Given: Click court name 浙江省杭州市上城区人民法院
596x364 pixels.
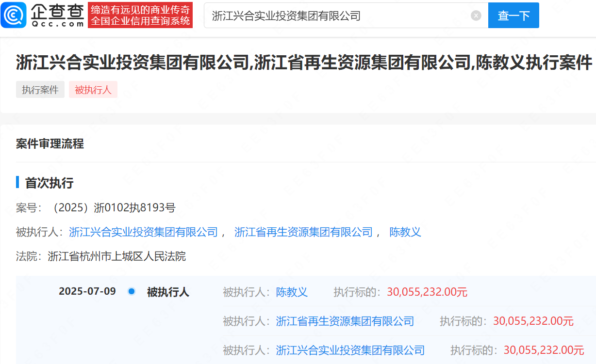Looking at the screenshot, I should coord(117,256).
